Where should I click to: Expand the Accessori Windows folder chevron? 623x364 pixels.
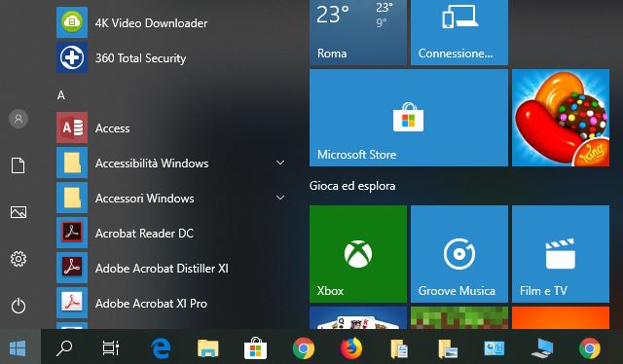(280, 198)
